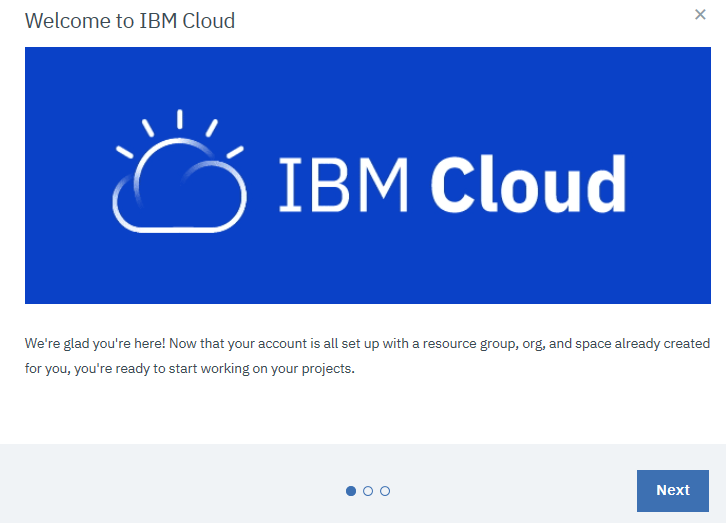Jump to the second pagination dot
Viewport: 726px width, 523px height.
coord(368,491)
